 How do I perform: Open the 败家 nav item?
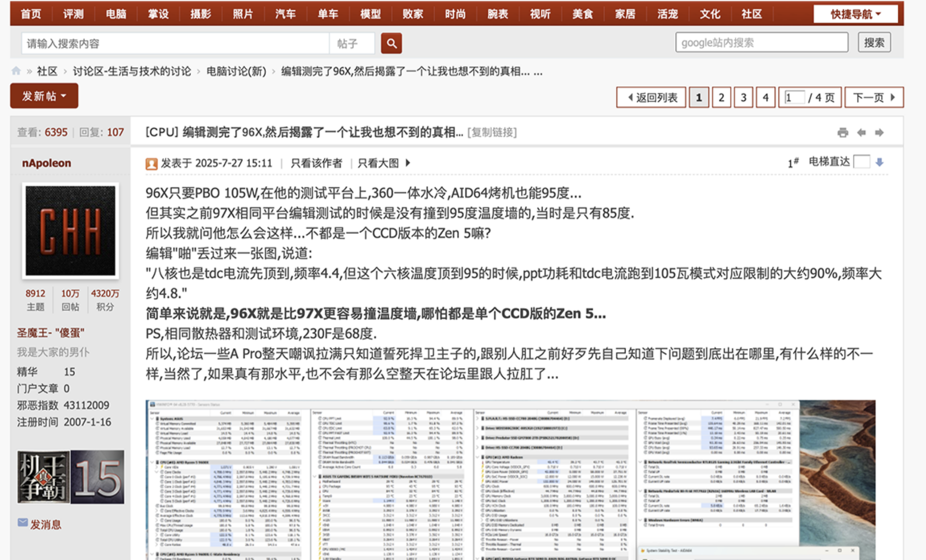413,14
